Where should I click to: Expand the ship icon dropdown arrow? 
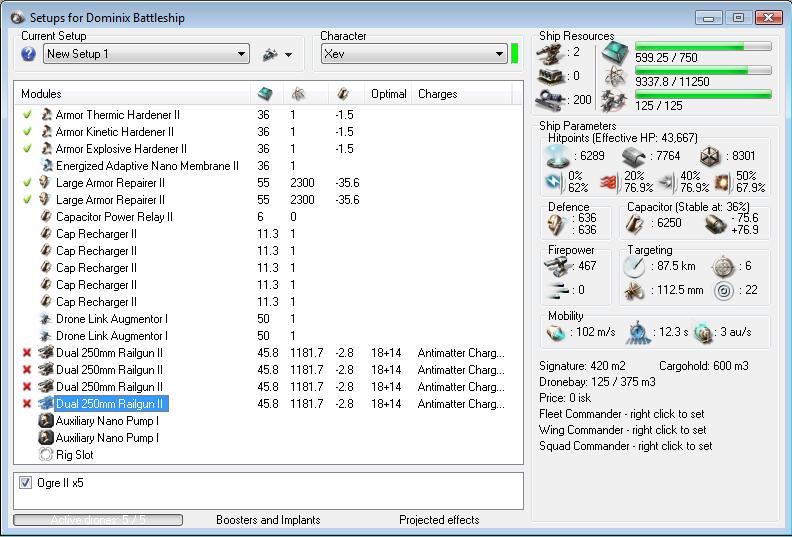(x=288, y=55)
